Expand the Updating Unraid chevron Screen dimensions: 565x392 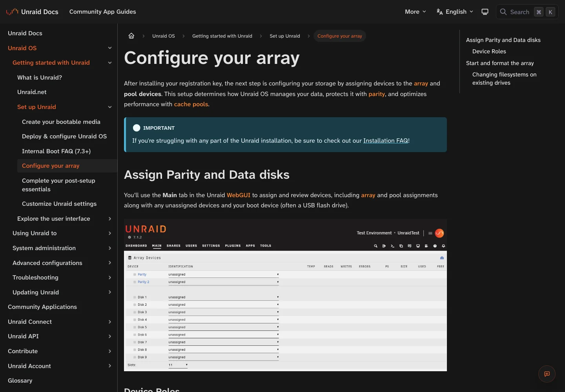110,292
